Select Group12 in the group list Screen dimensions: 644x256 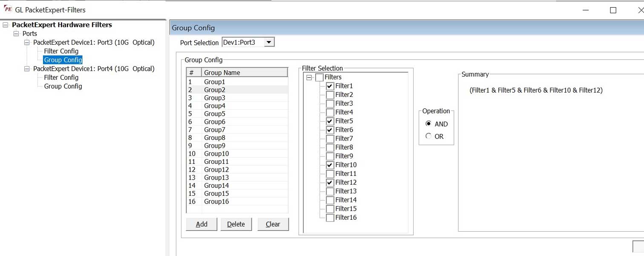coord(237,170)
